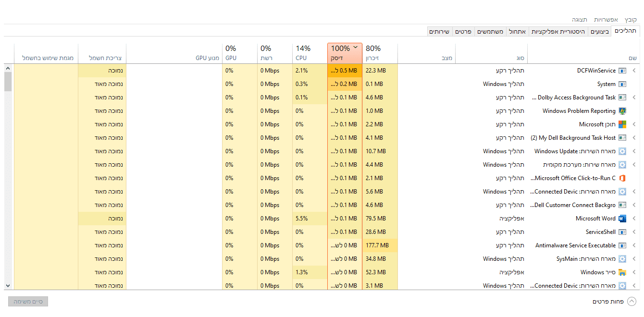Switch to the פרטים tab
This screenshot has height=317, width=644.
point(463,32)
